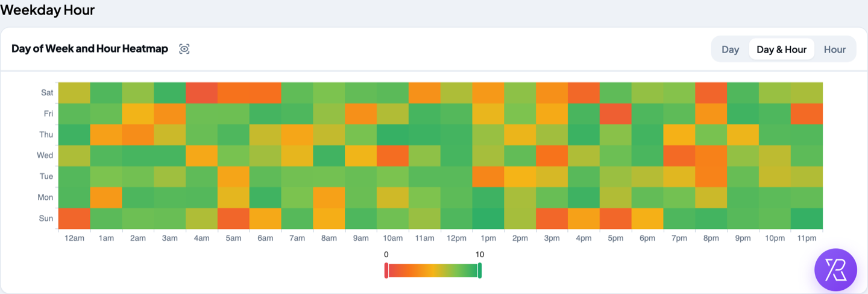The width and height of the screenshot is (868, 294).
Task: Click the 11pm x-axis label
Action: pyautogui.click(x=807, y=238)
